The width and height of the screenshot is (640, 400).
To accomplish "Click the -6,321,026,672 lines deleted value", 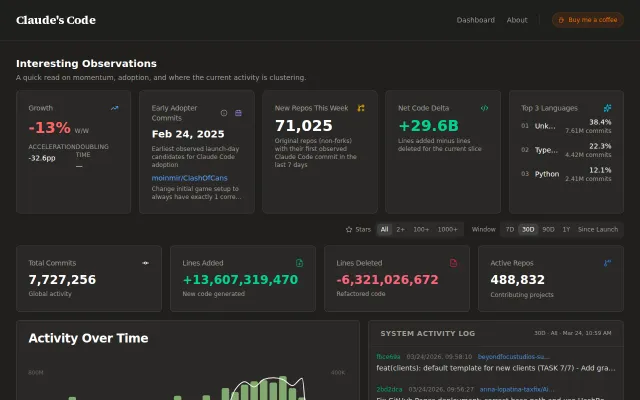I will coord(387,280).
